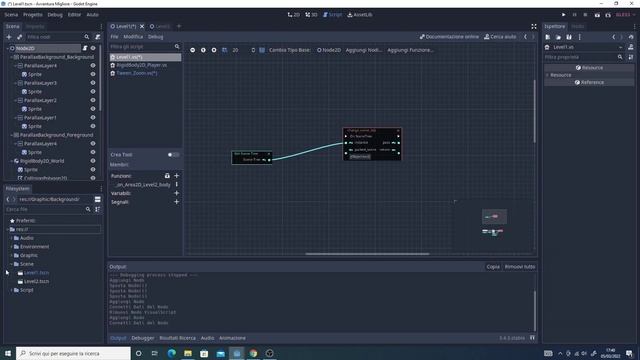The width and height of the screenshot is (640, 360).
Task: Open Microsoft Edge from taskbar
Action: click(x=172, y=353)
